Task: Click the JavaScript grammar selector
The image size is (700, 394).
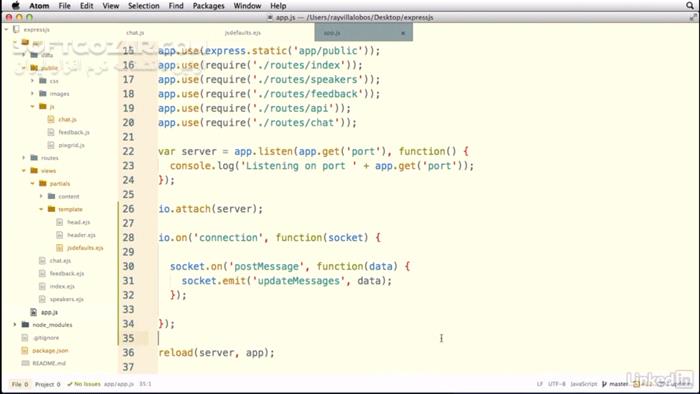Action: tap(583, 384)
